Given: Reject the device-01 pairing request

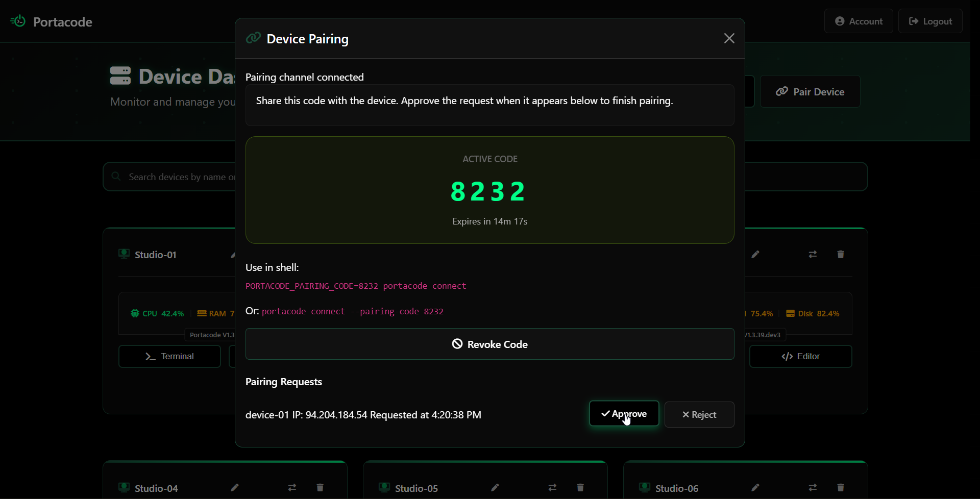Looking at the screenshot, I should click(x=699, y=415).
